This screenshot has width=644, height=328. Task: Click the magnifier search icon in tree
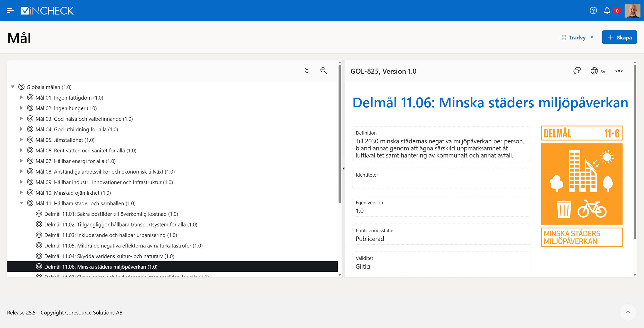(x=324, y=71)
